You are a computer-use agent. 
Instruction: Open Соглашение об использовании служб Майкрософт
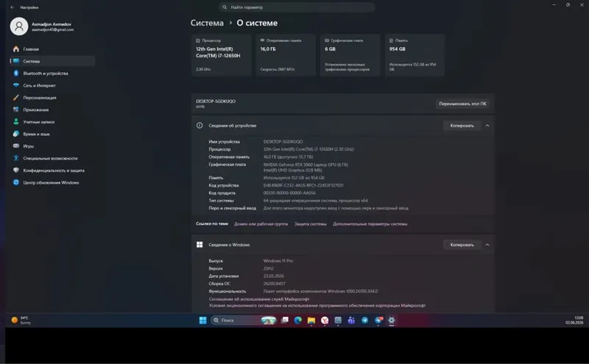[x=259, y=299]
